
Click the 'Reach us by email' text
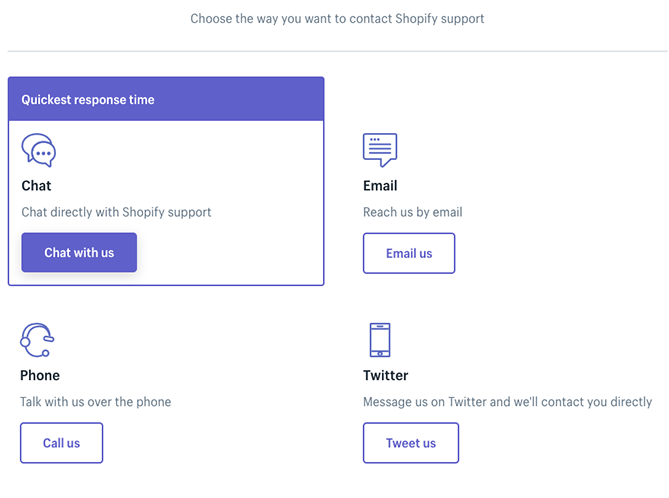(412, 212)
